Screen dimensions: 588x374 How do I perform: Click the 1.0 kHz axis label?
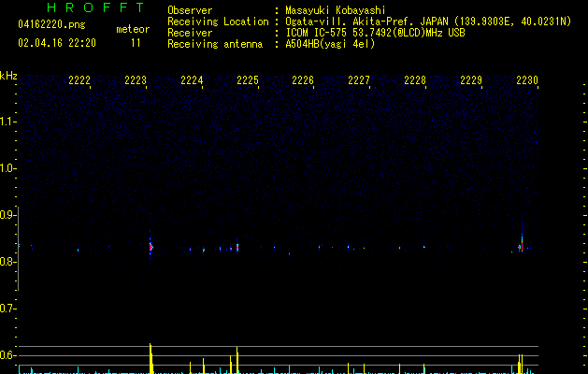click(x=7, y=168)
